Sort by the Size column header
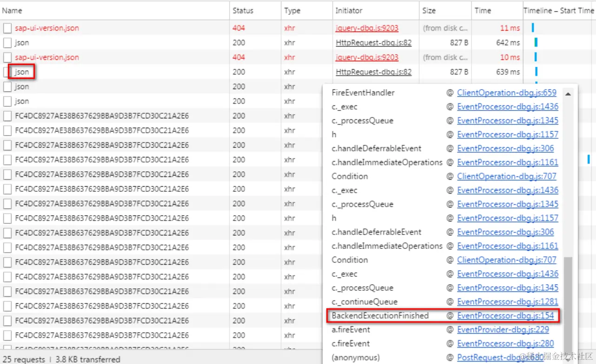This screenshot has width=596, height=364. (x=445, y=10)
